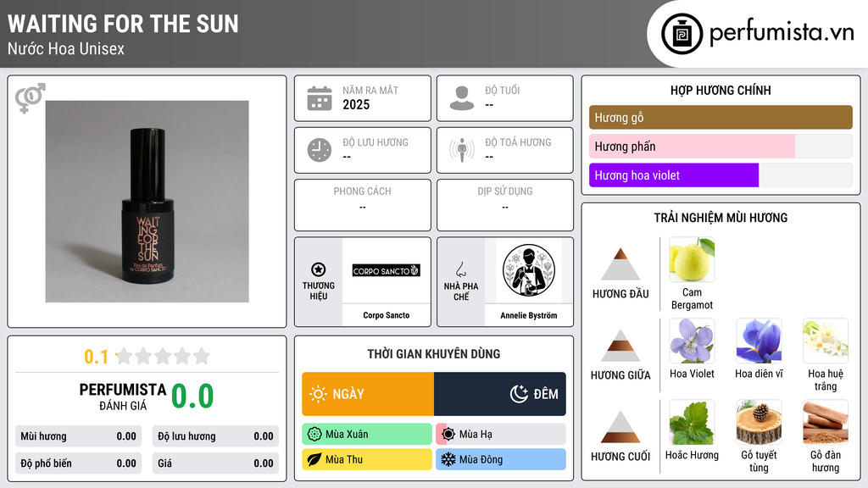This screenshot has width=868, height=488.
Task: Click the release year 2025 value
Action: 356,104
